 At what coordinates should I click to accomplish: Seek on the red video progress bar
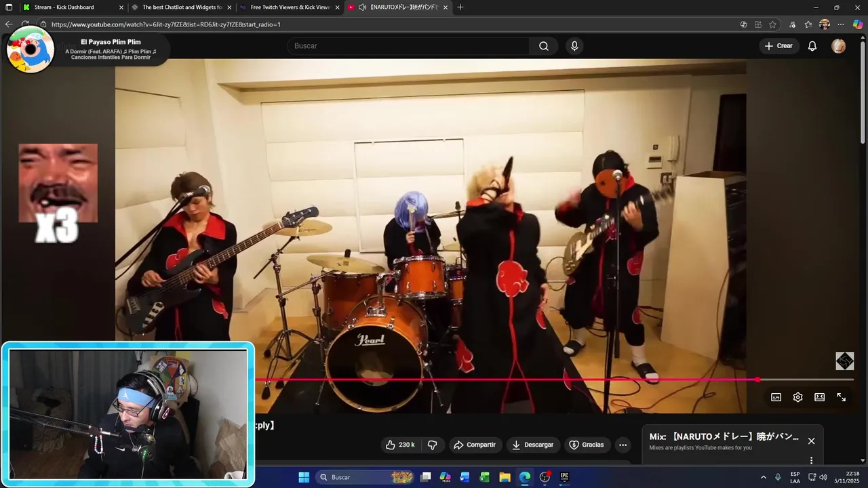(506, 380)
